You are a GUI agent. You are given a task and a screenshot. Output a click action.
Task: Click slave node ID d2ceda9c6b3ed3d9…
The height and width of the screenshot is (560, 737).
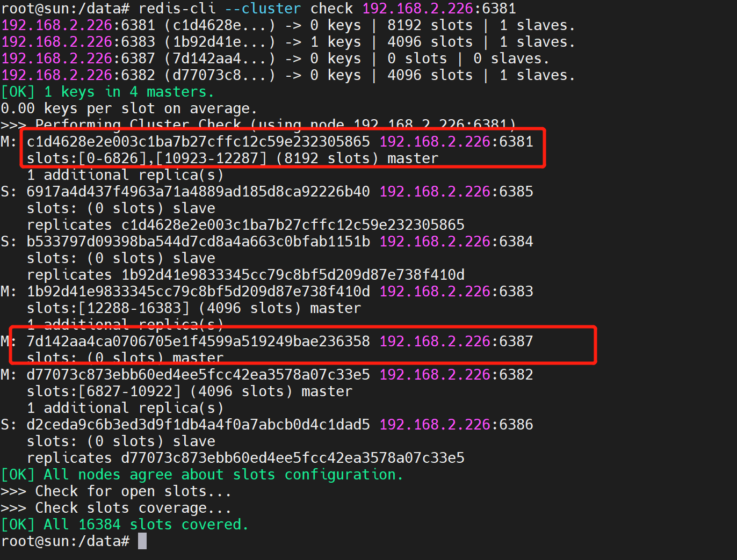tap(198, 425)
